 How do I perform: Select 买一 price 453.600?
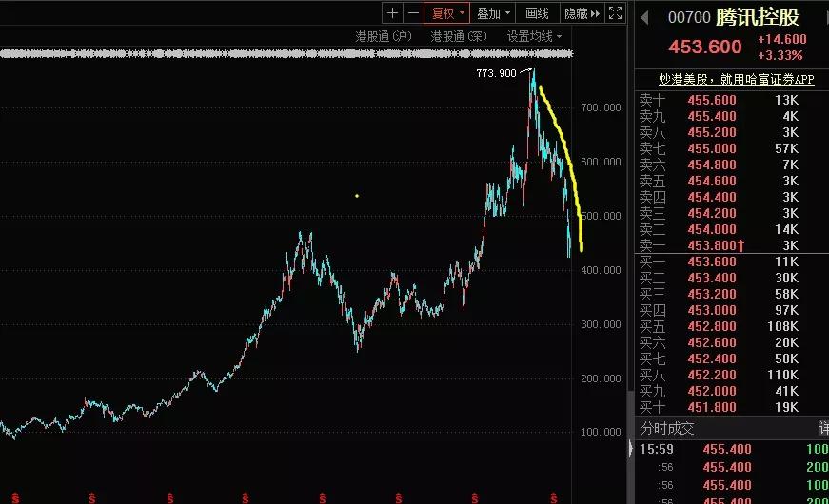712,262
